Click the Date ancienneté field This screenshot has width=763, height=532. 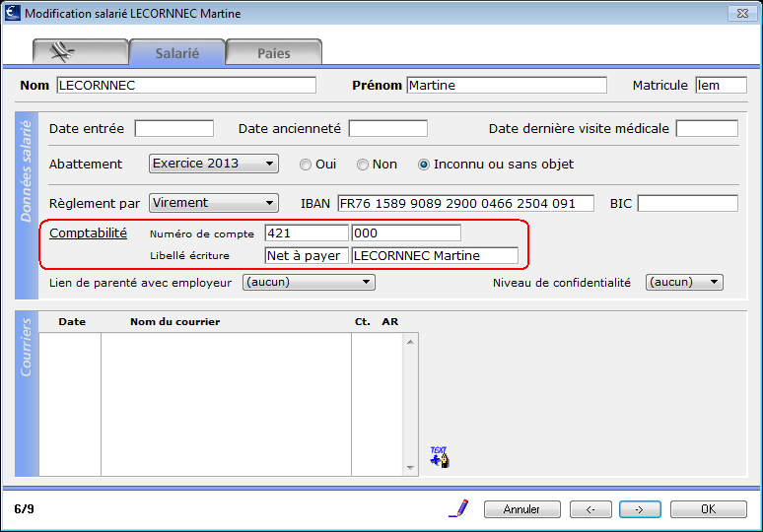coord(388,128)
